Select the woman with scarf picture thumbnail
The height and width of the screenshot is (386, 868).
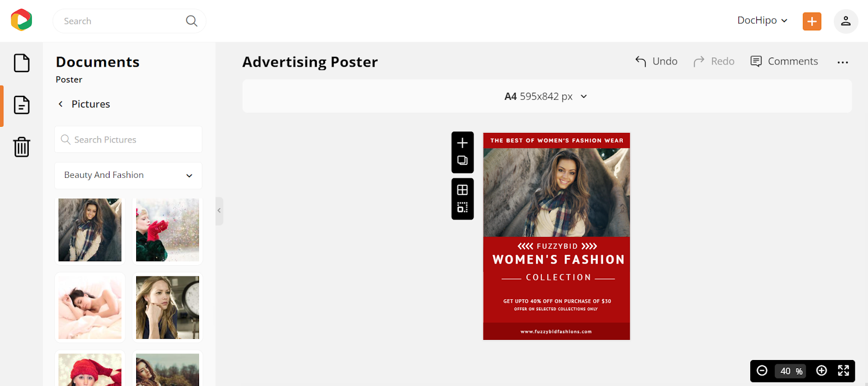pos(90,230)
